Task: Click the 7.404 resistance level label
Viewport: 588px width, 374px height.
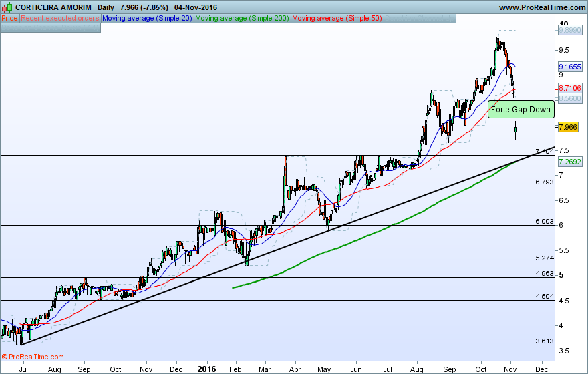Action: click(545, 152)
